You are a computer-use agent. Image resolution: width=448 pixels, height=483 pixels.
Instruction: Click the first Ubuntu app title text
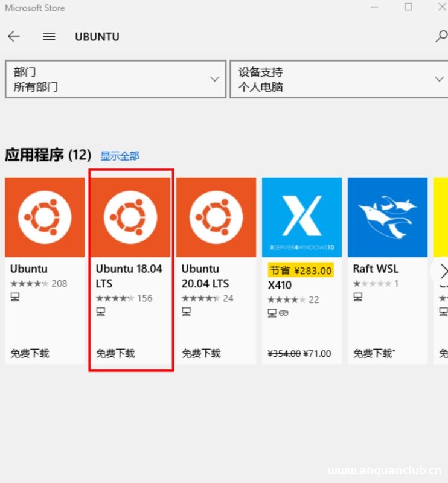pyautogui.click(x=29, y=269)
